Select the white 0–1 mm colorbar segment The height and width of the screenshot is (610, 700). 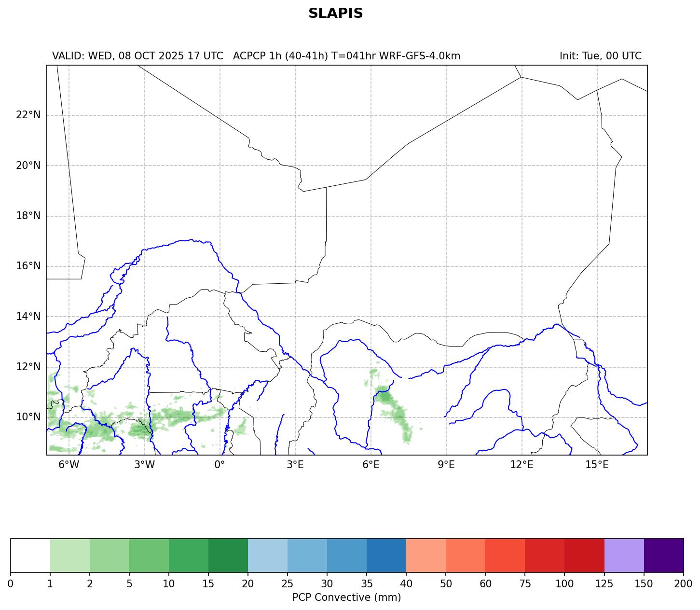30,555
